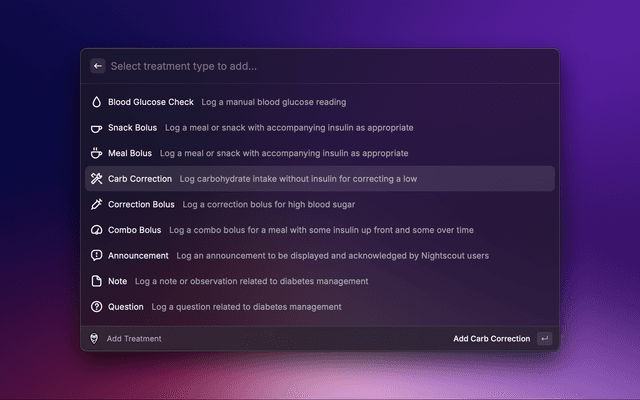The height and width of the screenshot is (400, 640).
Task: Choose the Snack Bolus list entry
Action: pyautogui.click(x=132, y=128)
